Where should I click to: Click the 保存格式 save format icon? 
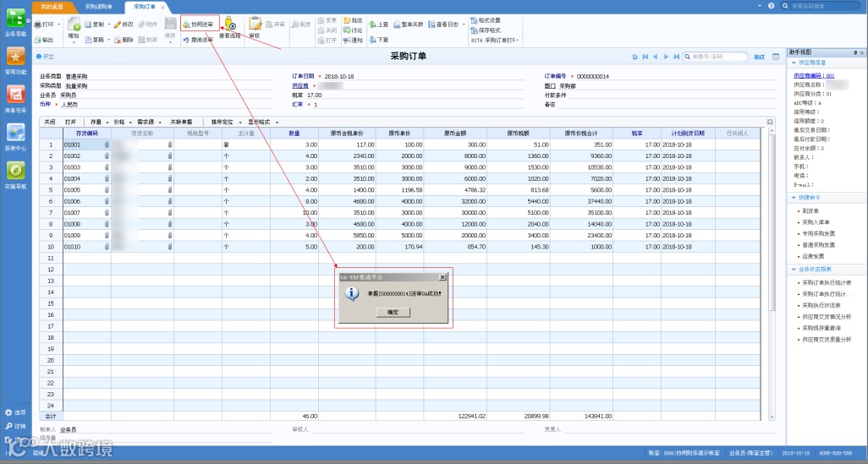[x=474, y=30]
